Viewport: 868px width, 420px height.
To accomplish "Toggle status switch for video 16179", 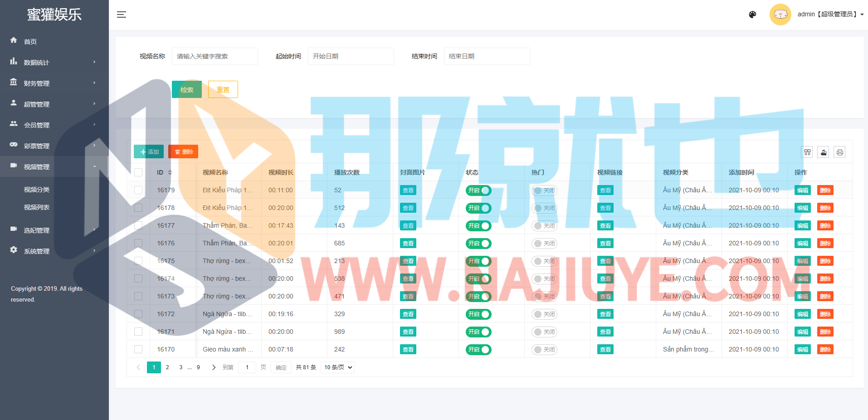I will tap(478, 190).
